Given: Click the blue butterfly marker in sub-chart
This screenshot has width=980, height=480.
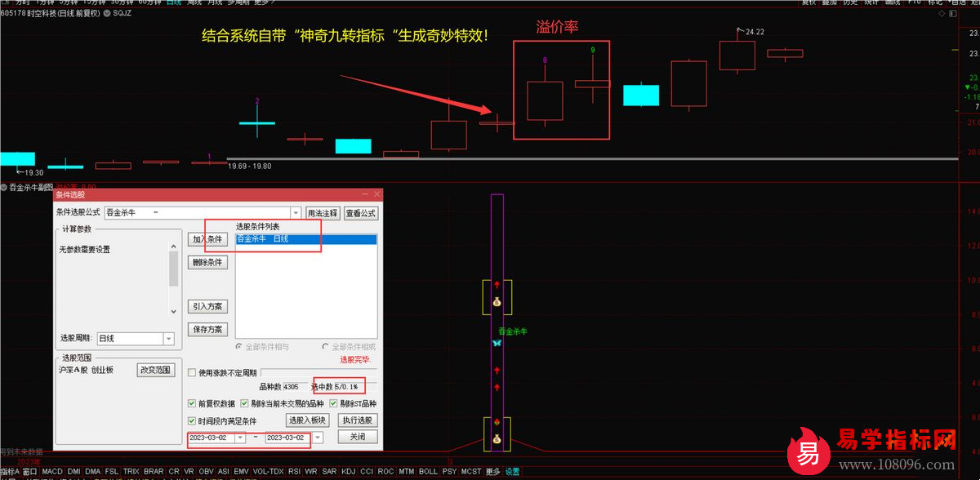Looking at the screenshot, I should (497, 344).
